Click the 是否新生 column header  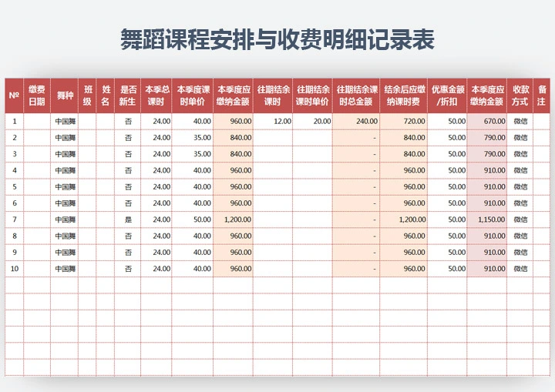(128, 95)
